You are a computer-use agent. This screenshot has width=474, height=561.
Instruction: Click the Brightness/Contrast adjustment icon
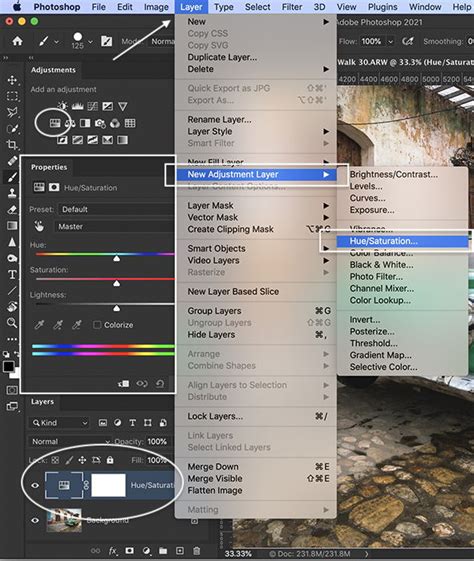coord(63,106)
